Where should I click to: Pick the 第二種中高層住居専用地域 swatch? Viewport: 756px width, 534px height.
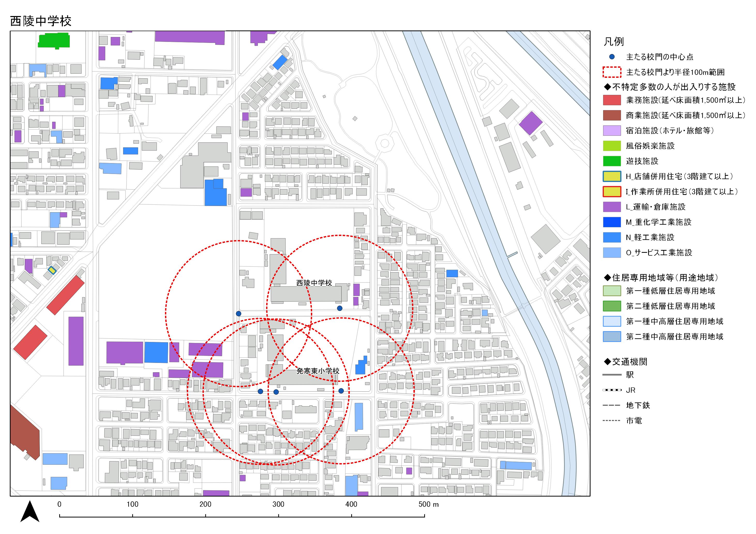click(x=612, y=337)
